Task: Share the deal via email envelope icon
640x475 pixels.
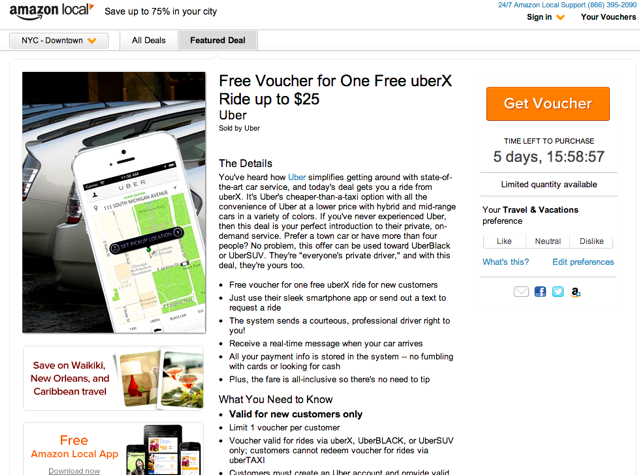Action: [x=521, y=291]
